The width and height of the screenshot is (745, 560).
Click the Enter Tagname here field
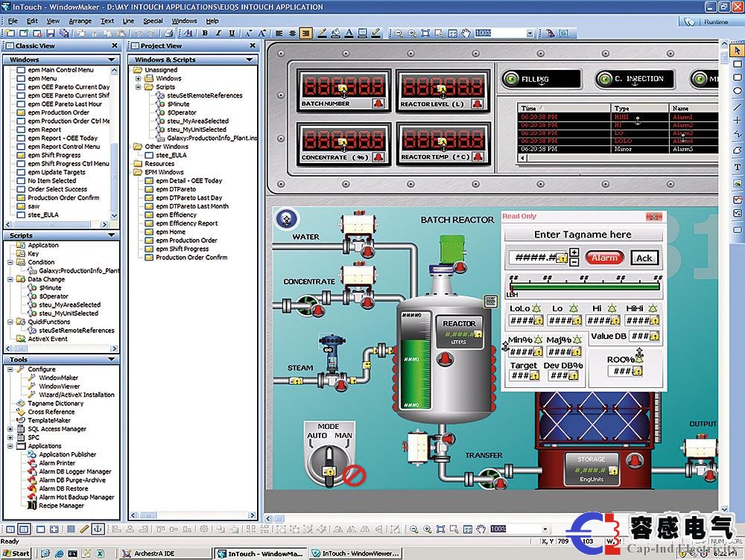[583, 235]
